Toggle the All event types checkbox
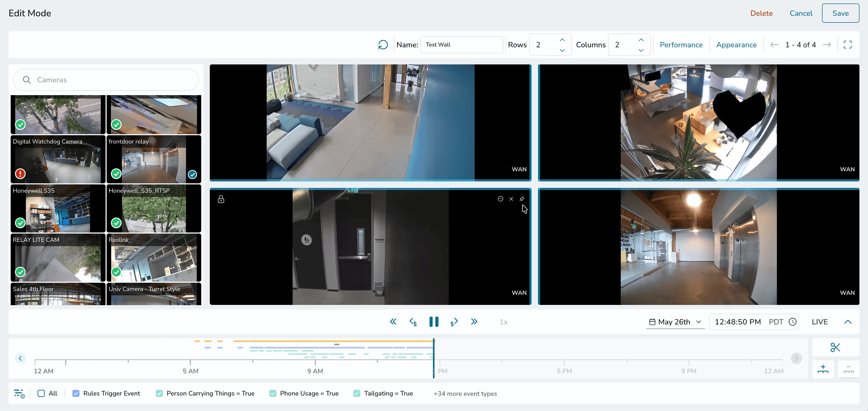868x411 pixels. tap(41, 393)
